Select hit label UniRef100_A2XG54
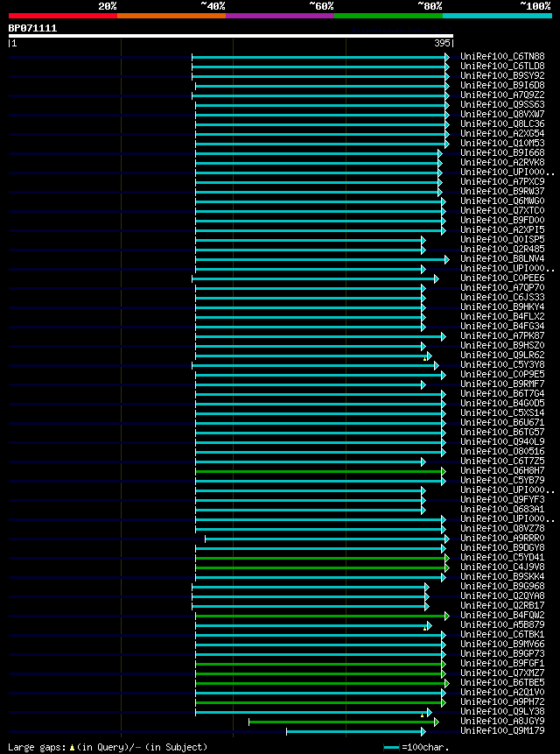Screen dimensions: 560x754 coord(503,134)
